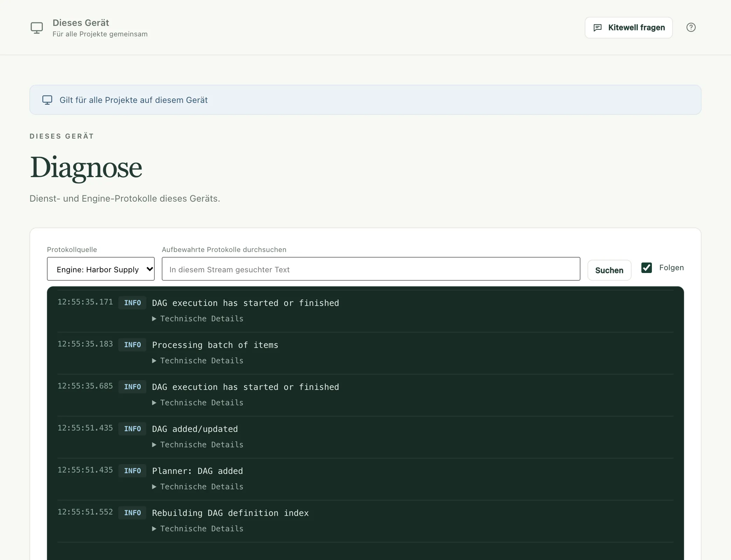
Task: Expand Technische Details for 12:55:35.685 entry
Action: (198, 402)
